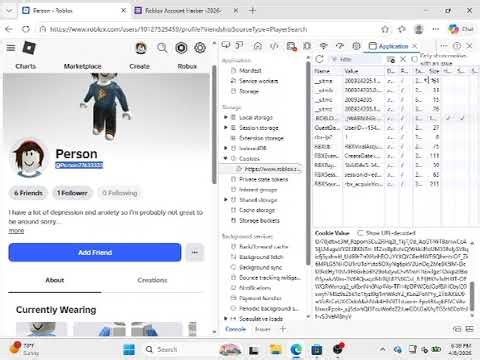Click the clear all cookies icon
Viewport: 480px width, 360px height.
pyautogui.click(x=391, y=60)
